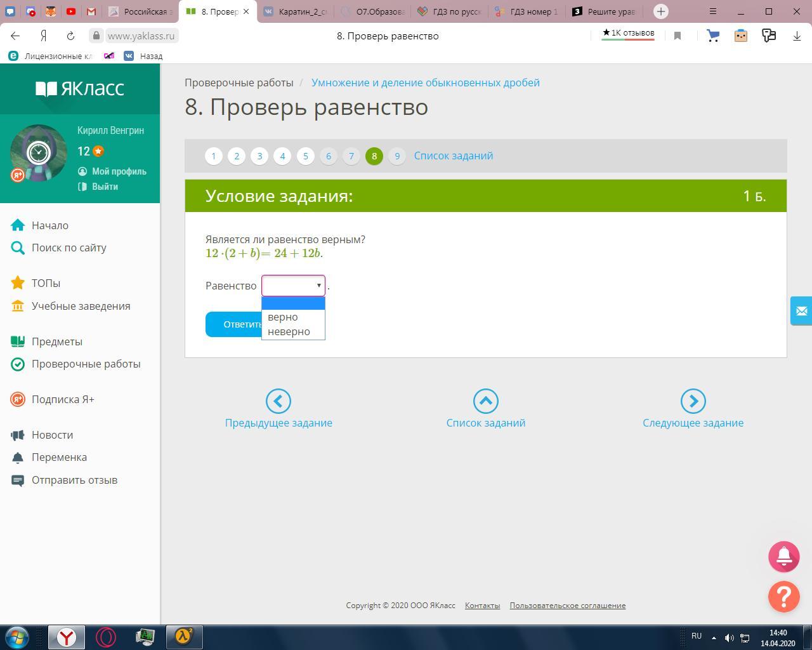The height and width of the screenshot is (650, 812).
Task: Open the envelope feedback side tab
Action: 801,311
